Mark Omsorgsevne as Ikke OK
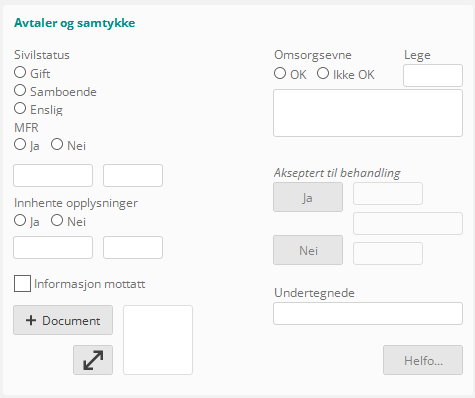475x398 pixels. 323,73
